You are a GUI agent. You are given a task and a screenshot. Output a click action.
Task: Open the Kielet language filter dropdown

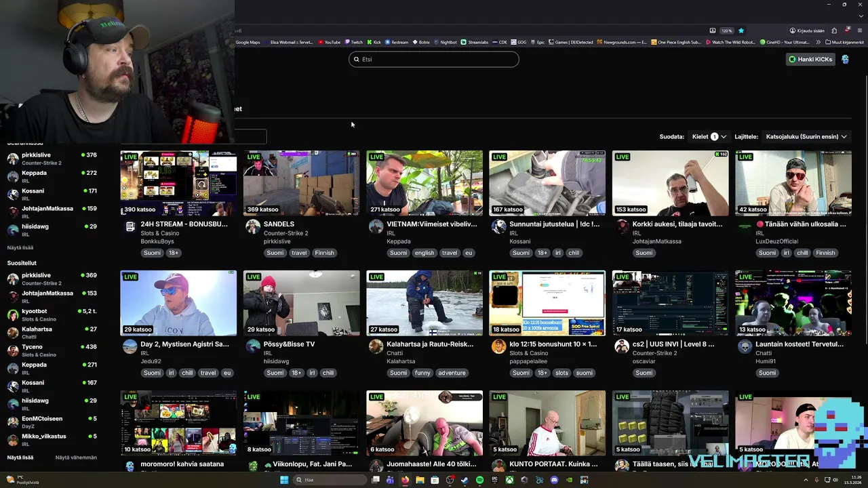(x=709, y=137)
